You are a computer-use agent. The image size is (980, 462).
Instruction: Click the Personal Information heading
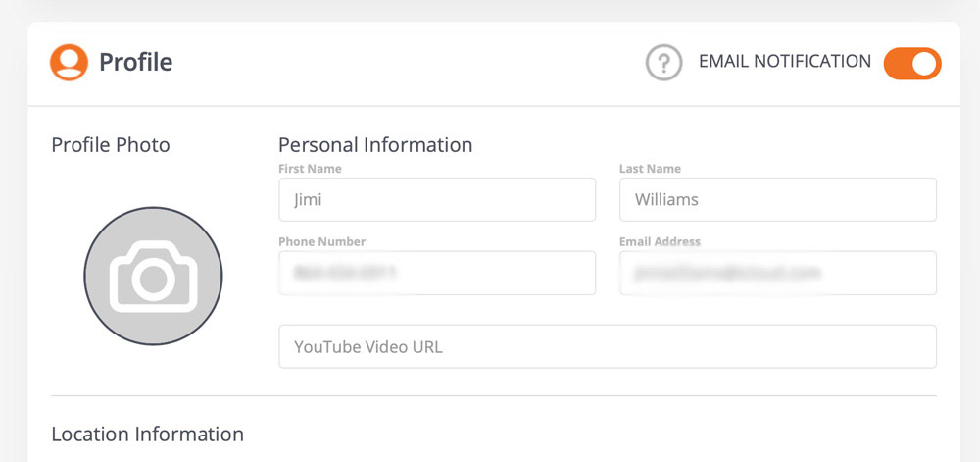pos(375,145)
